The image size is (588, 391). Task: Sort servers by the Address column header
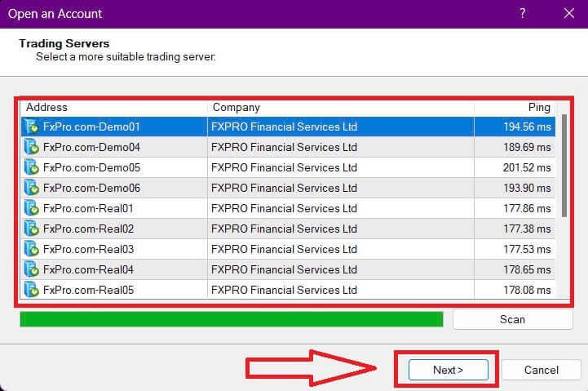[x=114, y=107]
